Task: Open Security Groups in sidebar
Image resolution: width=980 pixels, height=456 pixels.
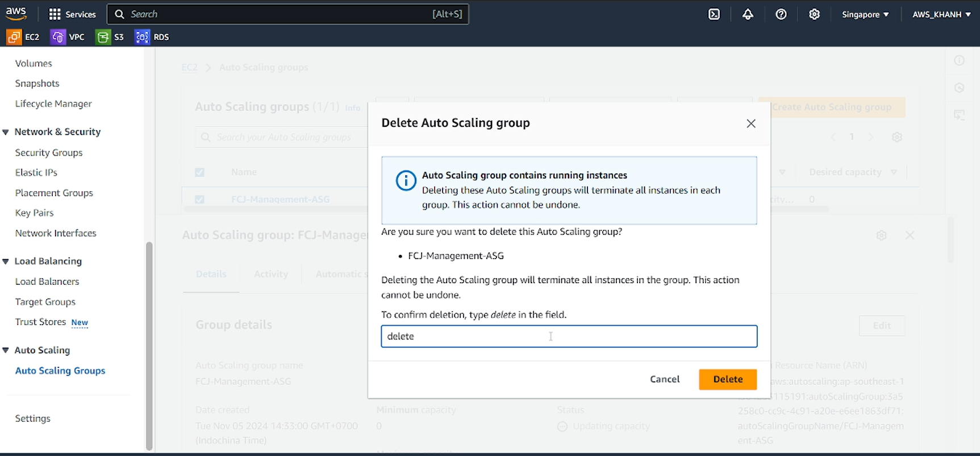Action: pos(49,152)
